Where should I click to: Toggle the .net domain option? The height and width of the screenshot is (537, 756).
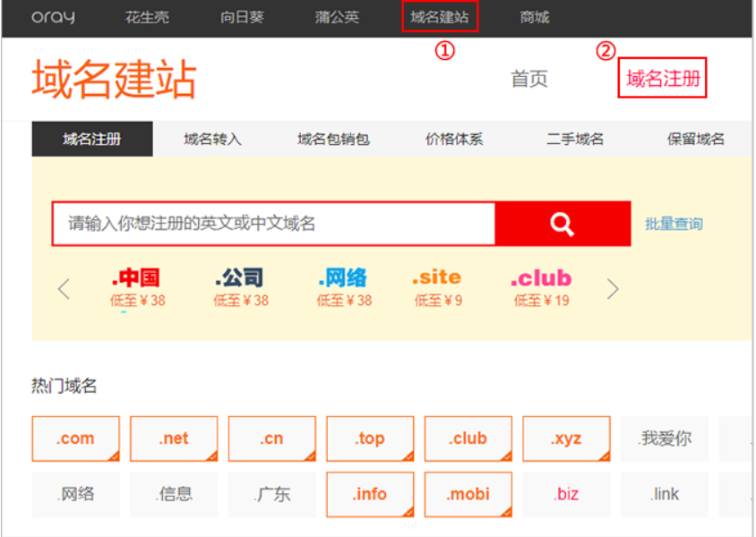pyautogui.click(x=174, y=439)
